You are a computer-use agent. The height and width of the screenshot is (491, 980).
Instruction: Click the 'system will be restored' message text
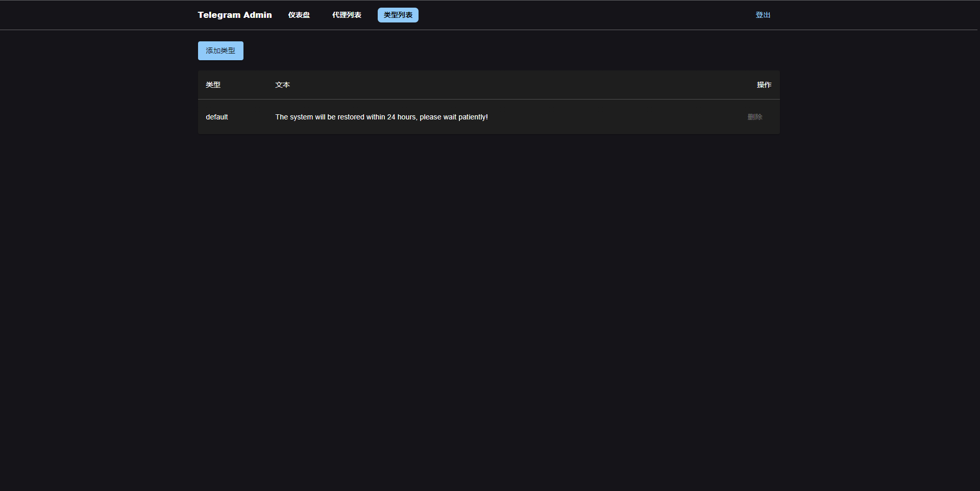click(381, 117)
